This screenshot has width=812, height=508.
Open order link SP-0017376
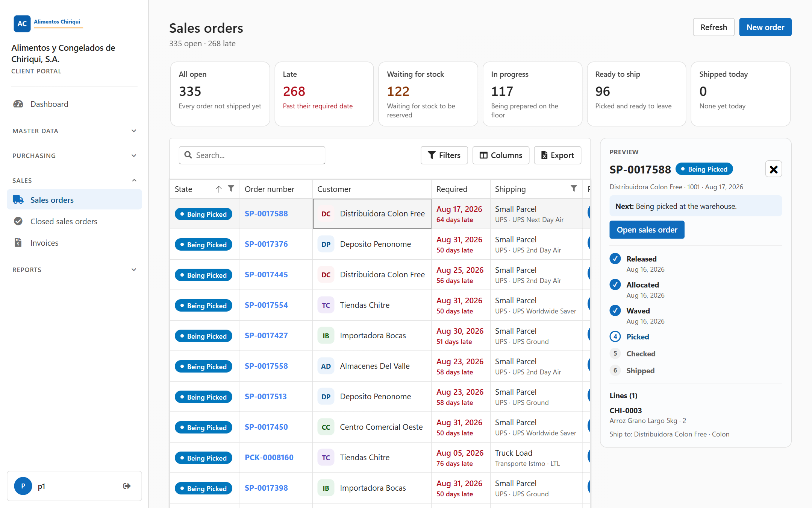tap(266, 244)
